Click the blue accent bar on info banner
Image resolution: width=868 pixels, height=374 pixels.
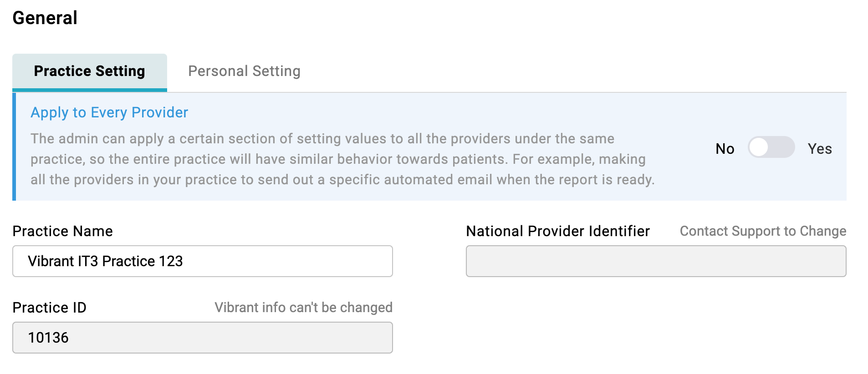click(14, 147)
